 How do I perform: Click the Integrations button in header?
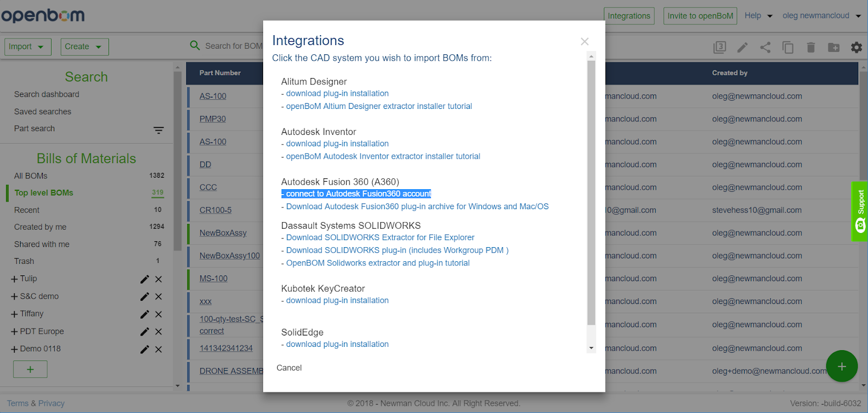pyautogui.click(x=629, y=16)
